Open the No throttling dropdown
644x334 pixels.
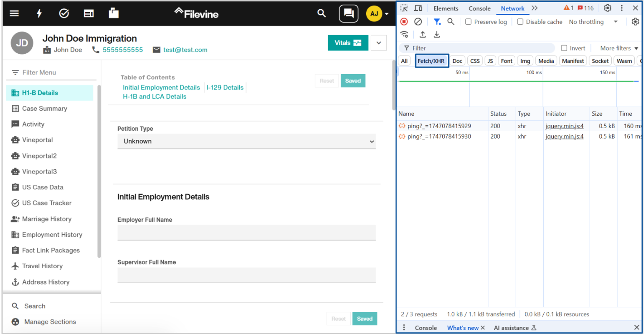(593, 22)
